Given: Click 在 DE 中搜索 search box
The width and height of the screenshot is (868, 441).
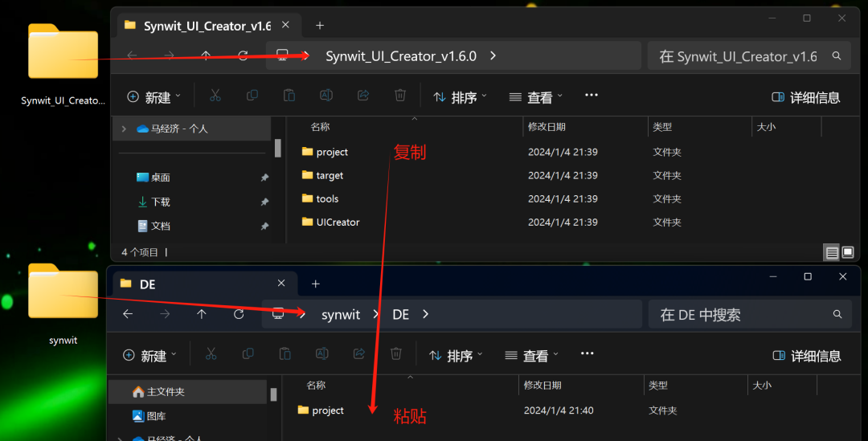Looking at the screenshot, I should [750, 314].
